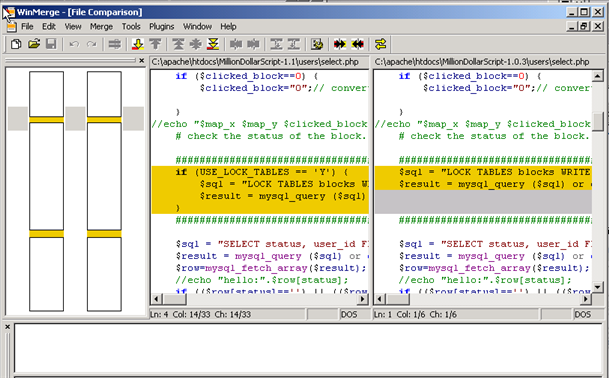The image size is (609, 378).
Task: Maximize the WinMerge main window
Action: coord(584,12)
